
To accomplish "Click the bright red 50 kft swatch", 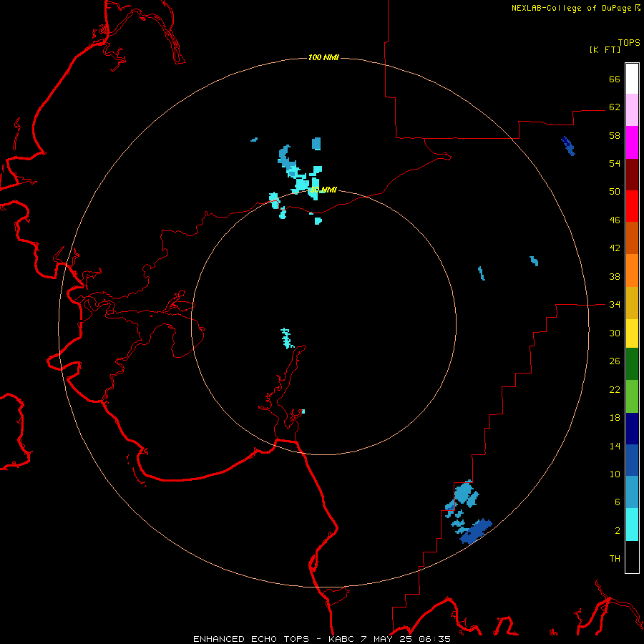I will (x=632, y=206).
